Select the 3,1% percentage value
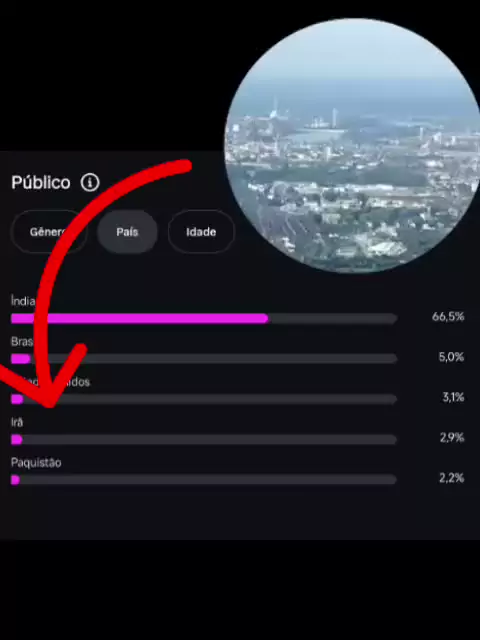This screenshot has height=640, width=480. click(x=453, y=397)
